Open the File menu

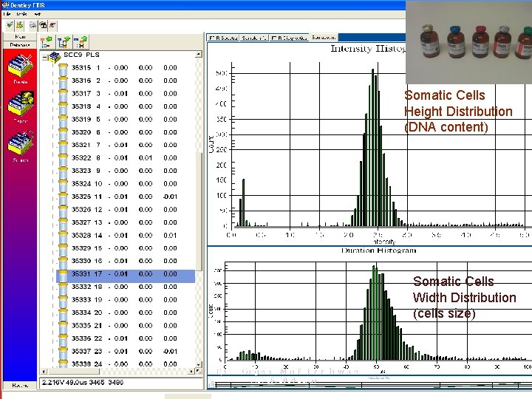point(7,14)
